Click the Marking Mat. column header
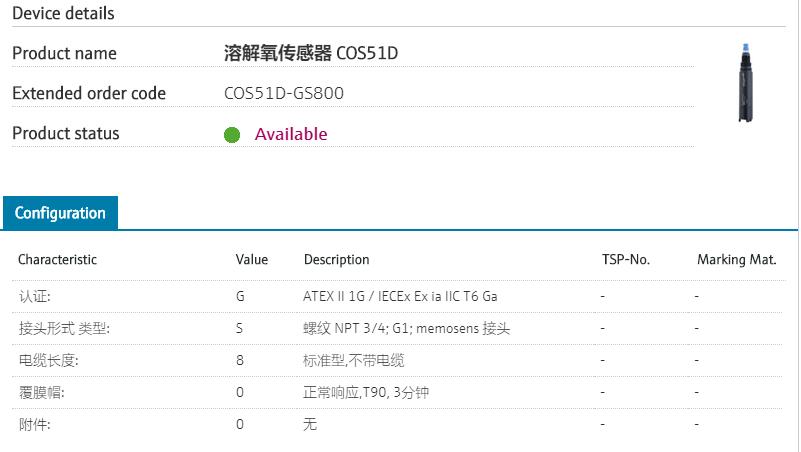Screen dimensions: 801x452 (x=737, y=259)
